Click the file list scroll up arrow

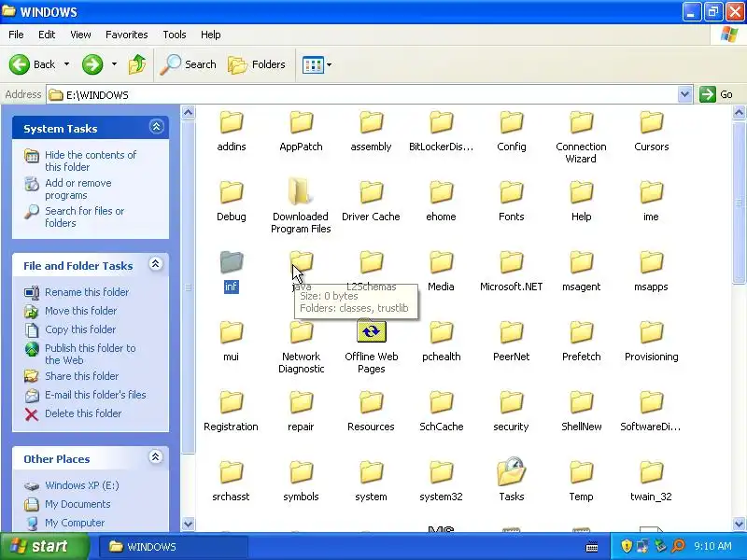pyautogui.click(x=739, y=113)
